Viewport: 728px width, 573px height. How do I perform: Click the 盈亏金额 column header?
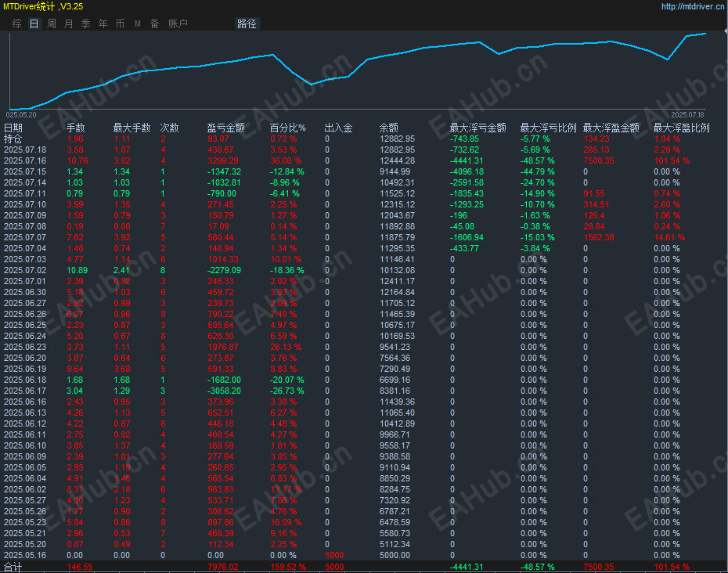point(225,128)
